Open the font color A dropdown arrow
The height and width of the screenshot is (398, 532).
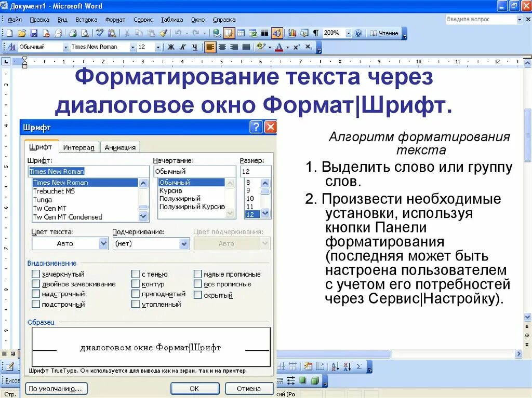(x=287, y=47)
